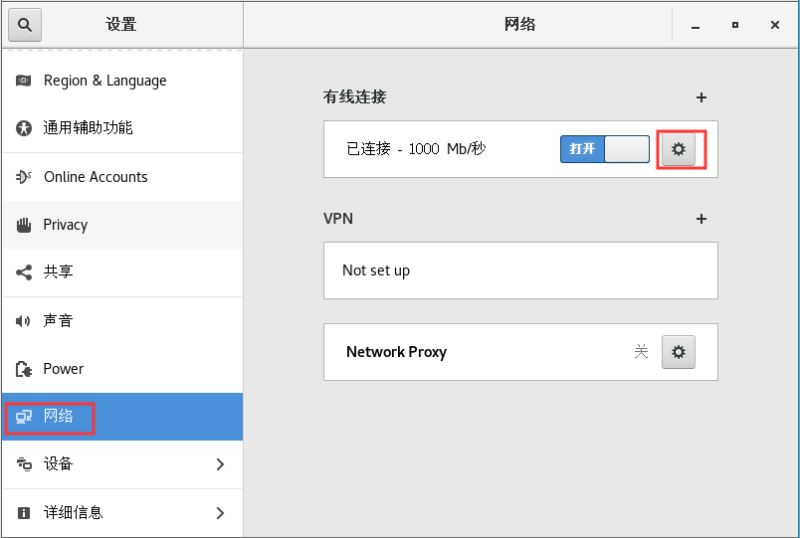Click the Privacy hand icon
Viewport: 800px width, 538px height.
click(x=24, y=225)
